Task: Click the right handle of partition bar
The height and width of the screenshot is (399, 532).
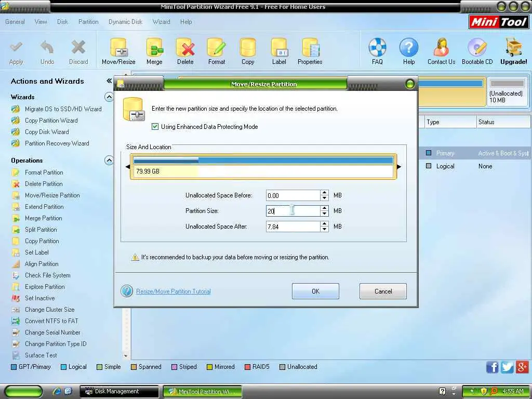Action: (x=398, y=167)
